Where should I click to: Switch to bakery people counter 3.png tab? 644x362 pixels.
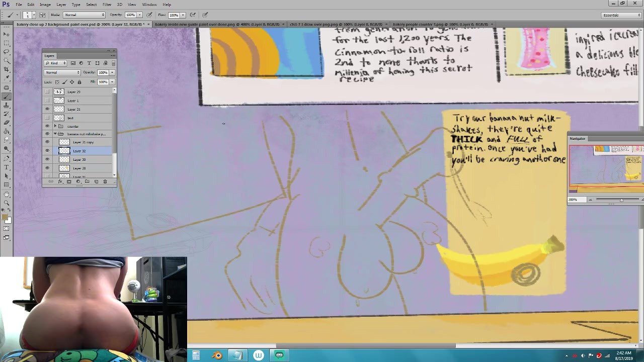(440, 24)
